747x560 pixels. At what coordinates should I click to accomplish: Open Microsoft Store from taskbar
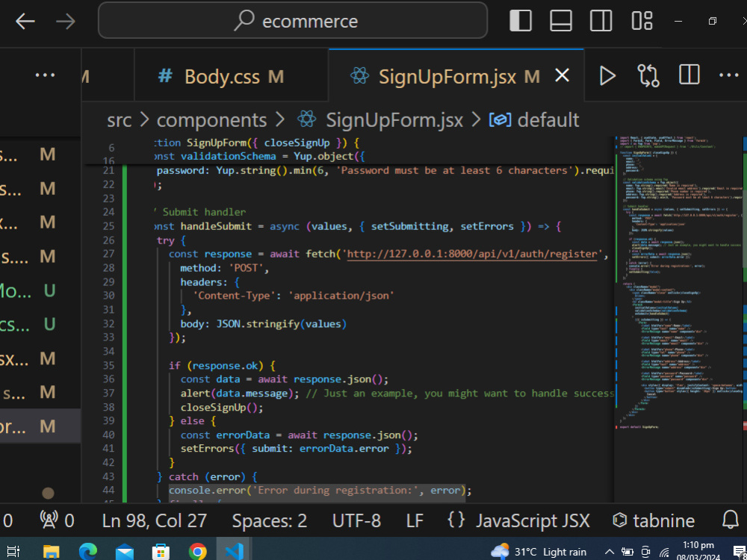[161, 552]
